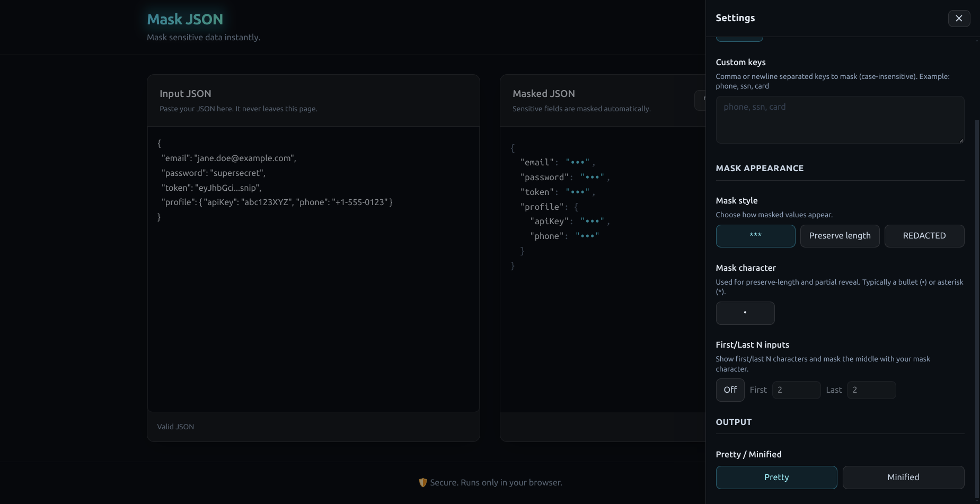Click the Input JSON heading
This screenshot has height=504, width=980.
pos(186,94)
